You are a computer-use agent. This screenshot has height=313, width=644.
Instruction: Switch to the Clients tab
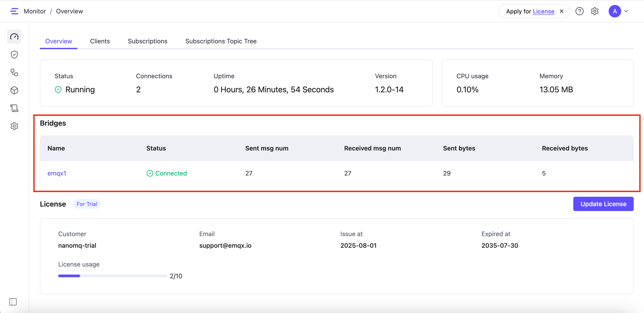point(100,41)
